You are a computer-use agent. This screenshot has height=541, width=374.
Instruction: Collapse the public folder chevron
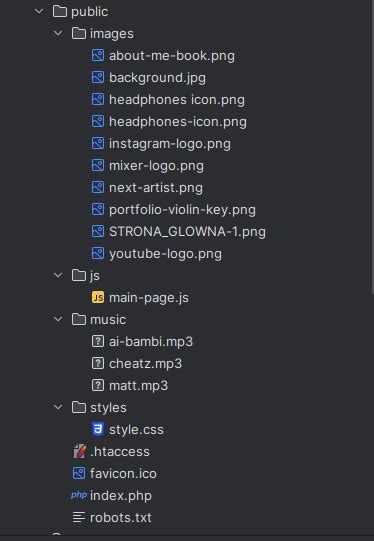click(39, 11)
